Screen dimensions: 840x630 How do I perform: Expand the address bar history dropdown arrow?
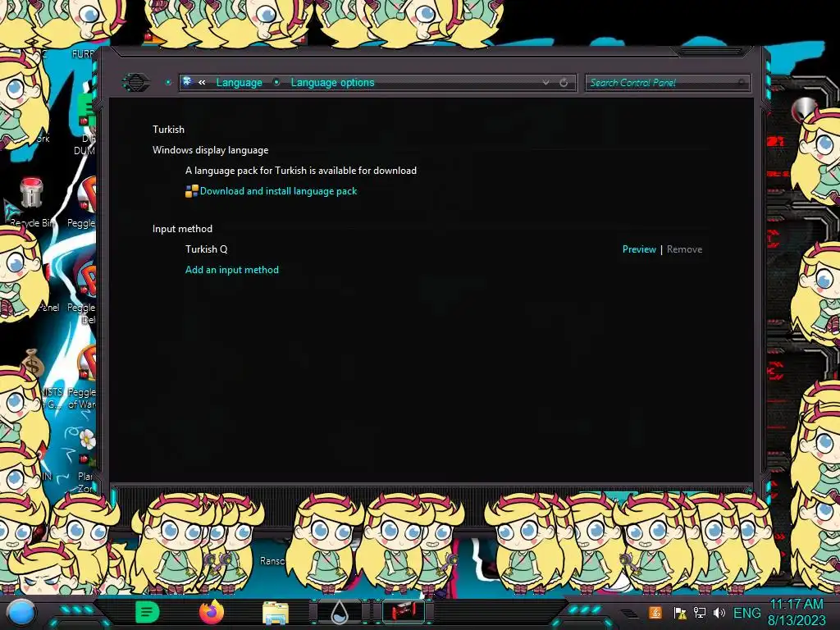546,83
